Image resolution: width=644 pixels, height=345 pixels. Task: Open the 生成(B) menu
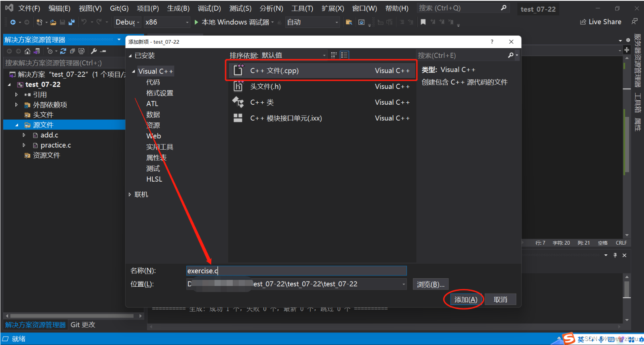tap(178, 8)
